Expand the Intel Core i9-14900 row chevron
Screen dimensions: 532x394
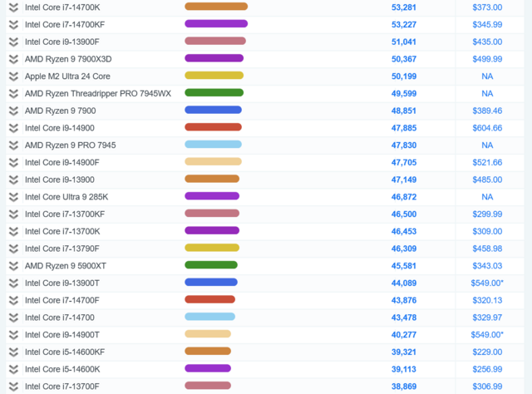coord(13,128)
